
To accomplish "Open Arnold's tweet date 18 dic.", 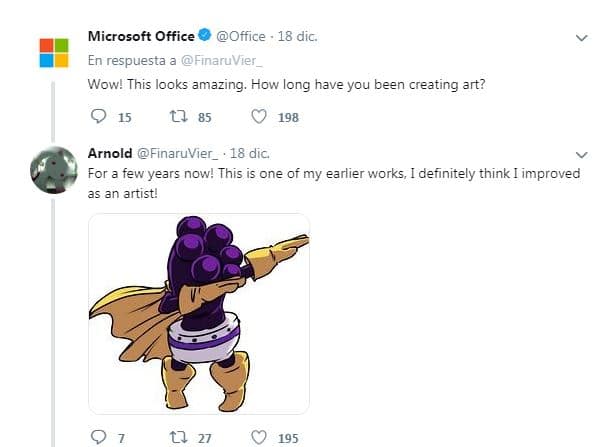I will [x=252, y=153].
